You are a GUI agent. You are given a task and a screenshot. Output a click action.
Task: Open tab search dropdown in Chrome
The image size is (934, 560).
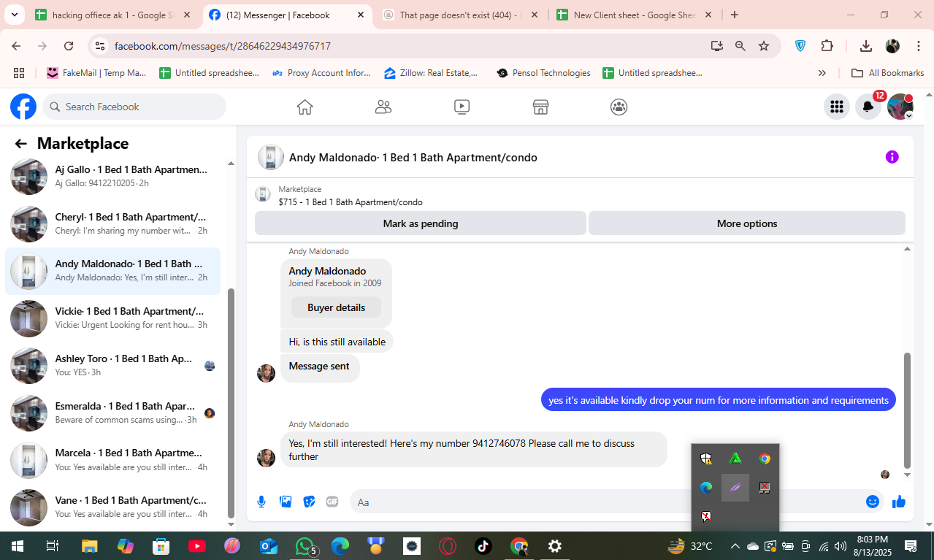point(15,15)
